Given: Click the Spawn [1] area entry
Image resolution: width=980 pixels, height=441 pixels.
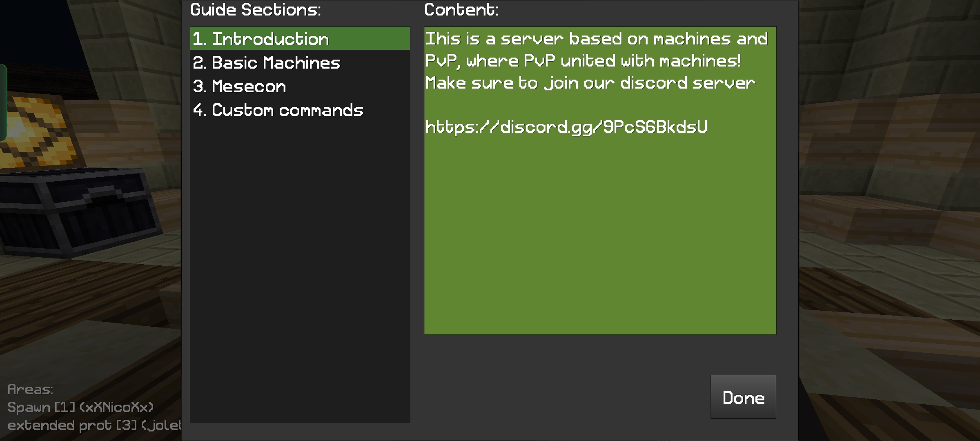Looking at the screenshot, I should pos(80,407).
